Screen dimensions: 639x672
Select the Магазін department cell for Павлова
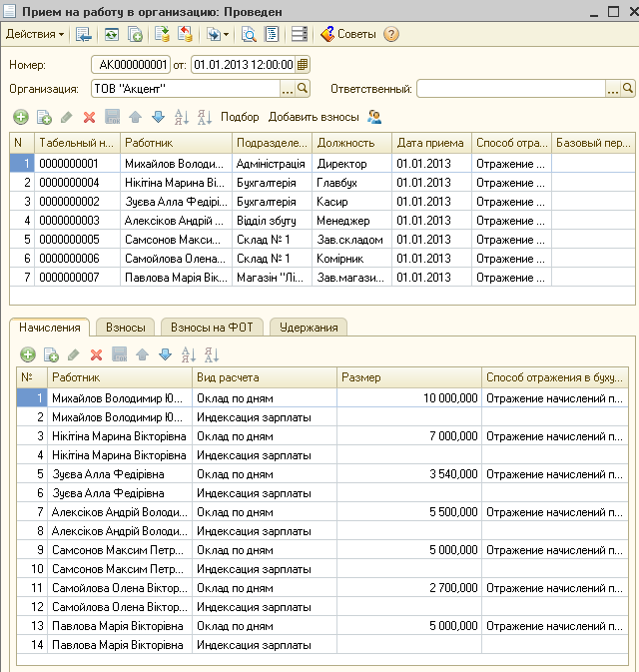(x=272, y=278)
